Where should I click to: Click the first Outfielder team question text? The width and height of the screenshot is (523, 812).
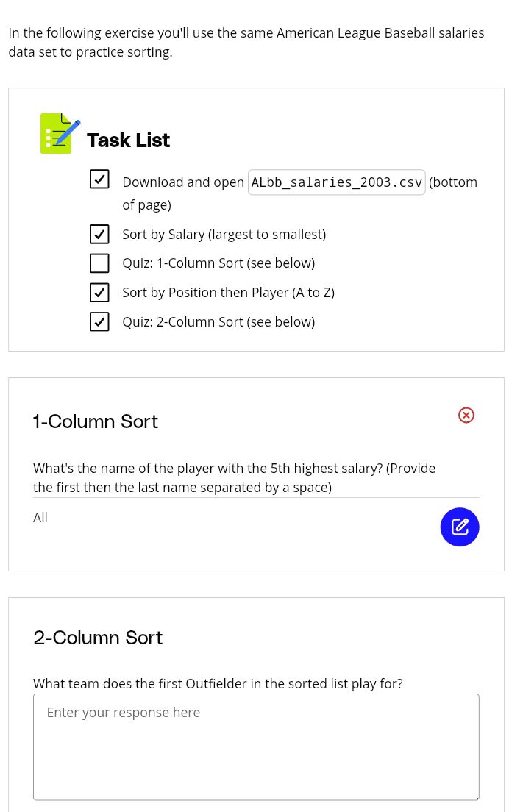(x=218, y=683)
